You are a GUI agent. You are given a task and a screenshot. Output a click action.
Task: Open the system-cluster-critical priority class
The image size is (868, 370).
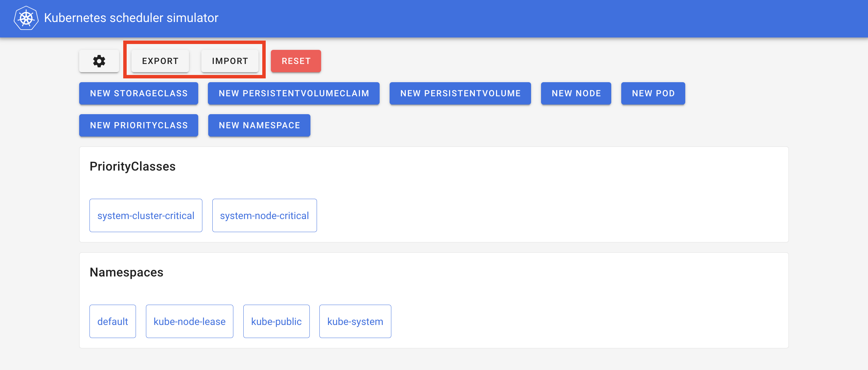[x=146, y=216]
